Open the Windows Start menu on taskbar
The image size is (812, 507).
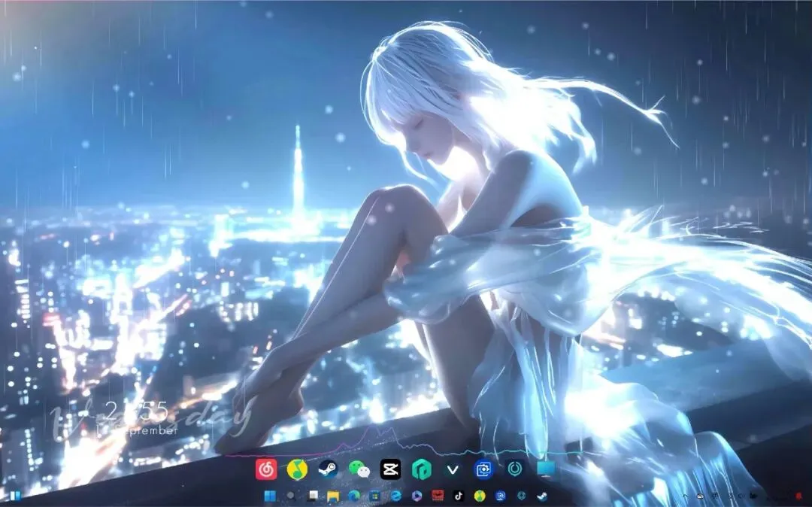point(270,496)
